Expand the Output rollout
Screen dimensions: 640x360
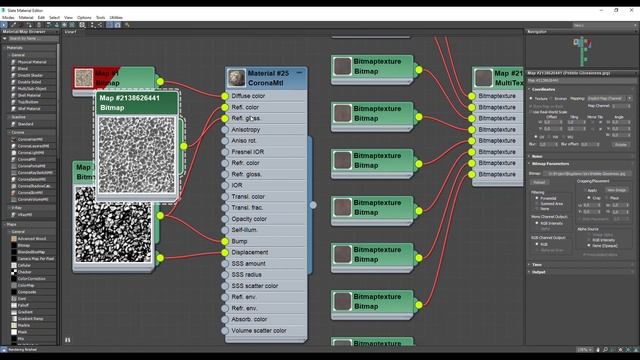tap(538, 272)
